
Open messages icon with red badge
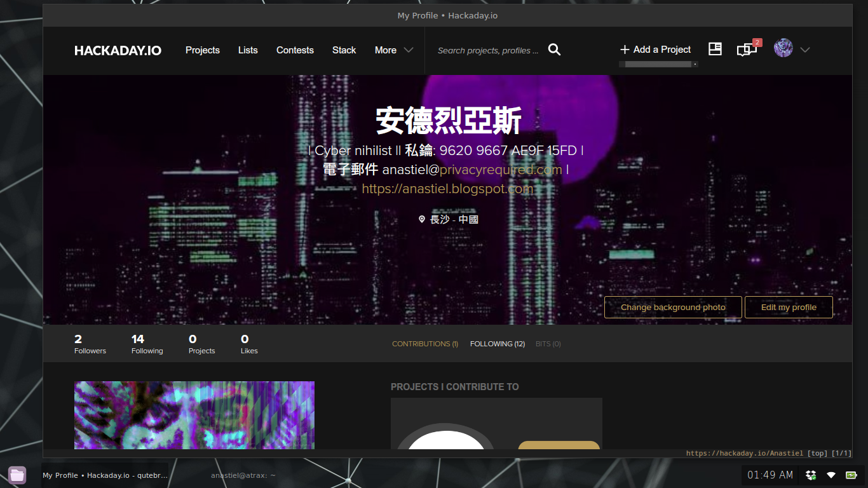[x=747, y=50]
